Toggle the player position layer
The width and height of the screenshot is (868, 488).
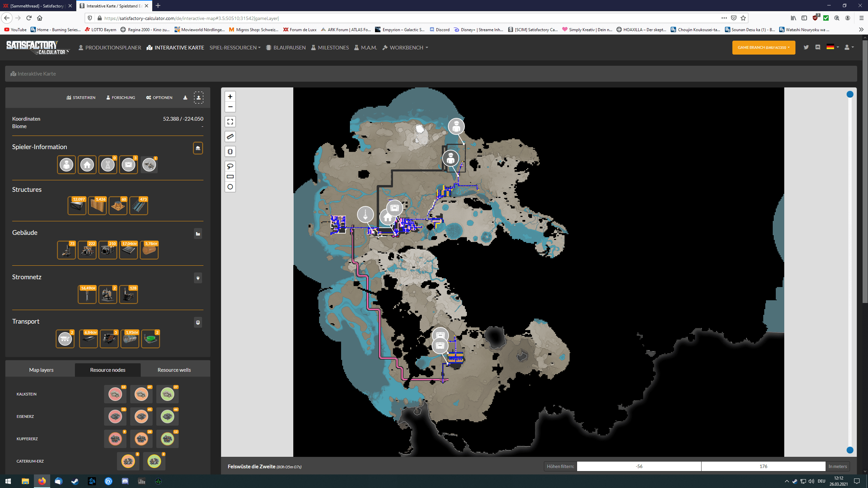(66, 165)
